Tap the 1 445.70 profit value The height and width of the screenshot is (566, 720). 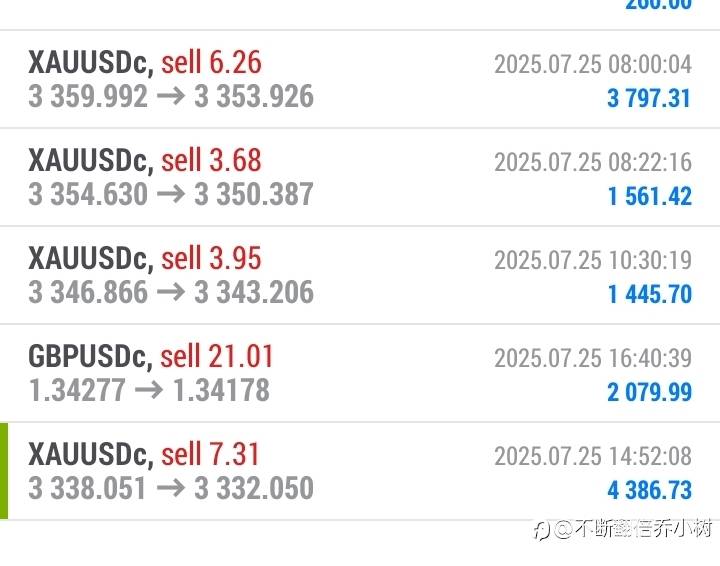649,293
